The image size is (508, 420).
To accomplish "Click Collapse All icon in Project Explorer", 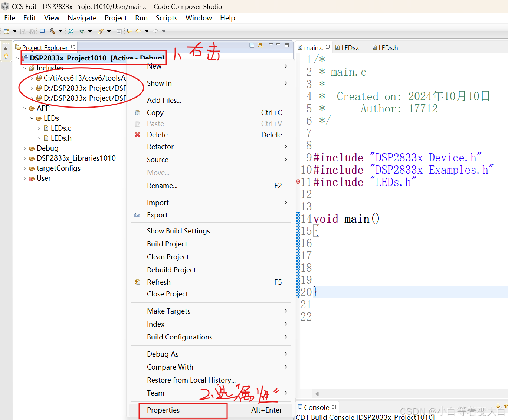I will point(252,45).
